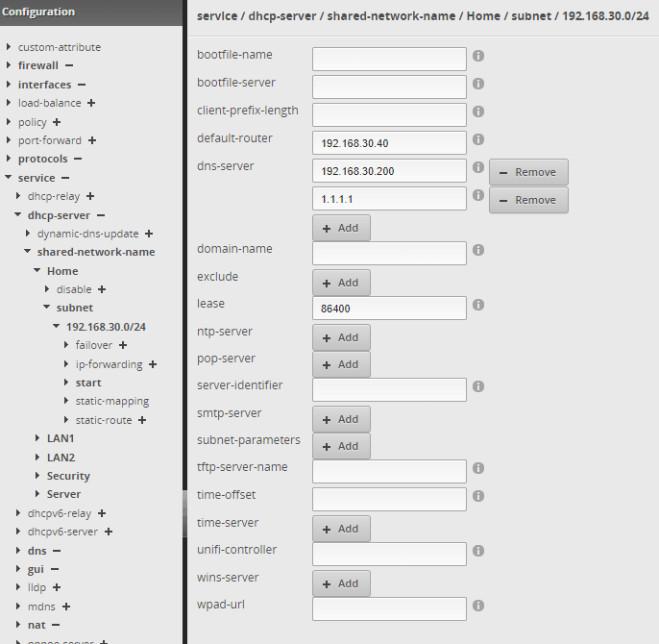
Task: Select the dhcpv6-relay tree item
Action: tap(60, 513)
